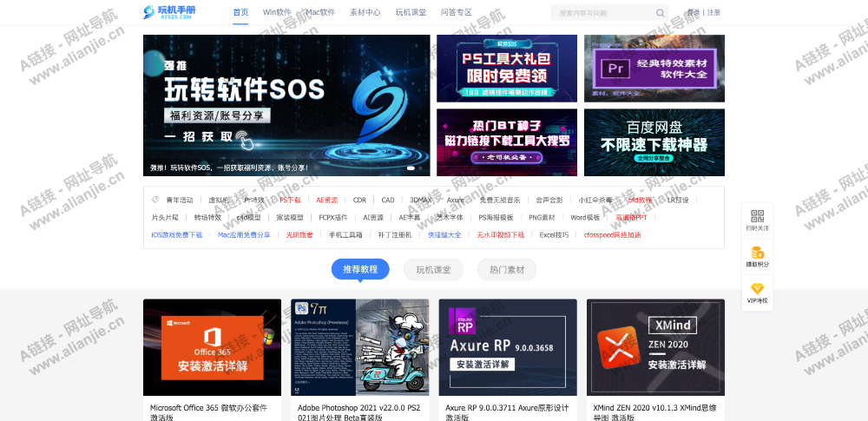
Task: Click the 补丁注册机 tag link
Action: click(395, 235)
